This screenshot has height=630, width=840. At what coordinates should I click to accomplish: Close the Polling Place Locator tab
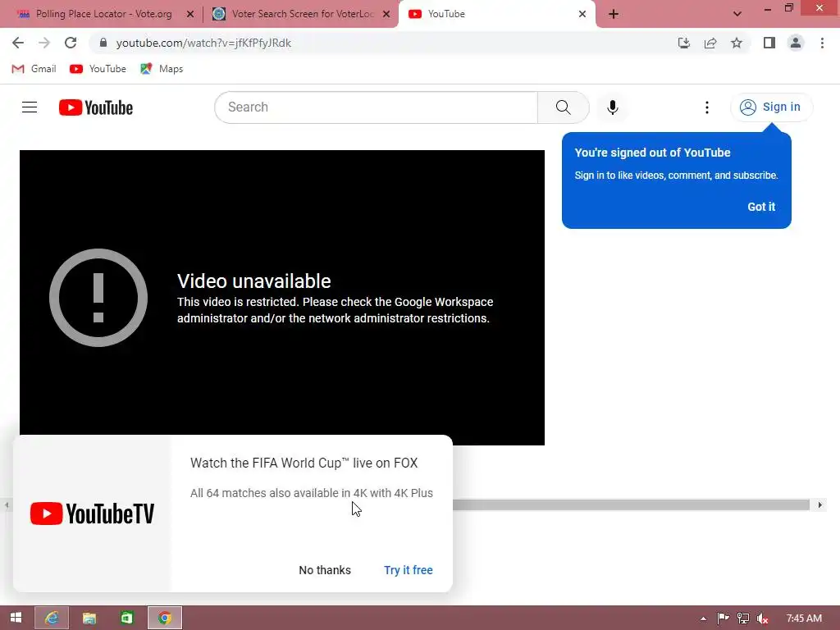pos(190,14)
